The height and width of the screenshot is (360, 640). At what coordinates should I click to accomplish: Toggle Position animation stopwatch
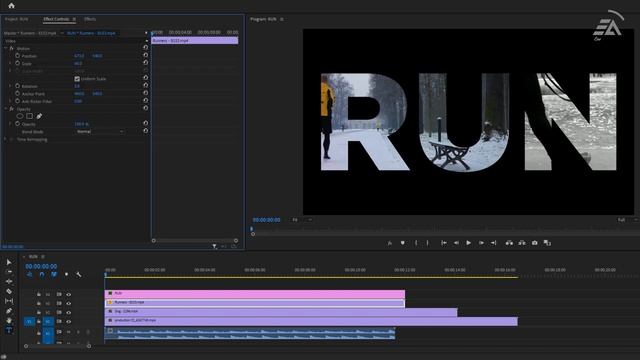[18, 56]
